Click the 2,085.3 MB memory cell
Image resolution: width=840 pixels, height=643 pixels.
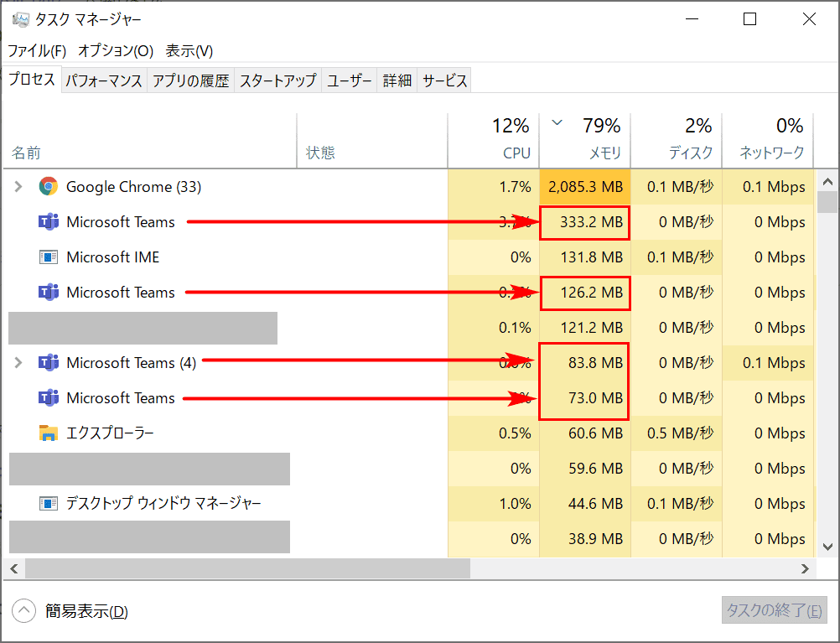pos(585,186)
